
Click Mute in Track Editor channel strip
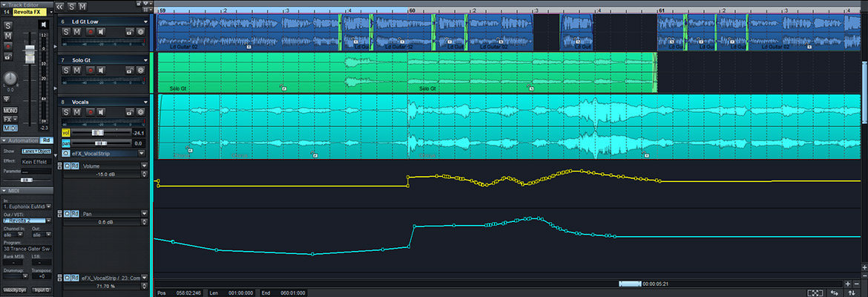point(8,36)
